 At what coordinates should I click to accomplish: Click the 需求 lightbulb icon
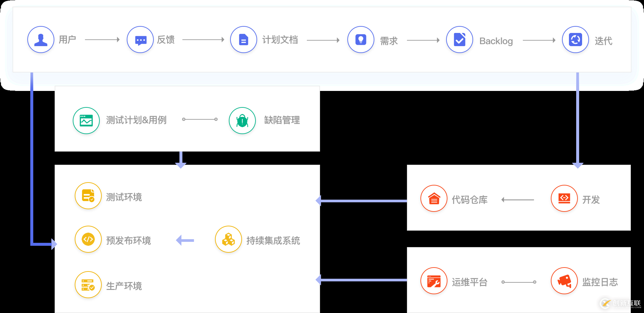(x=360, y=39)
